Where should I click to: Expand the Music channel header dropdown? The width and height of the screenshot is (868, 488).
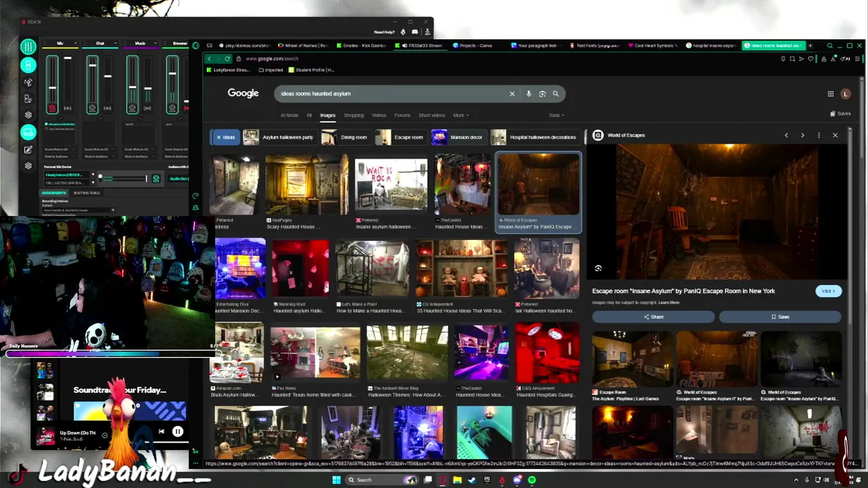coord(155,43)
